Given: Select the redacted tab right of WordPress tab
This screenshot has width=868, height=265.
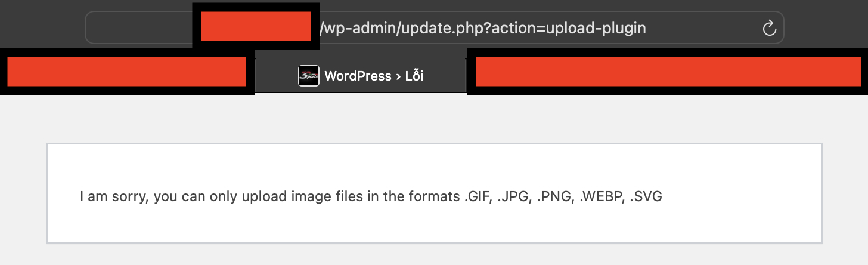Looking at the screenshot, I should tap(667, 72).
